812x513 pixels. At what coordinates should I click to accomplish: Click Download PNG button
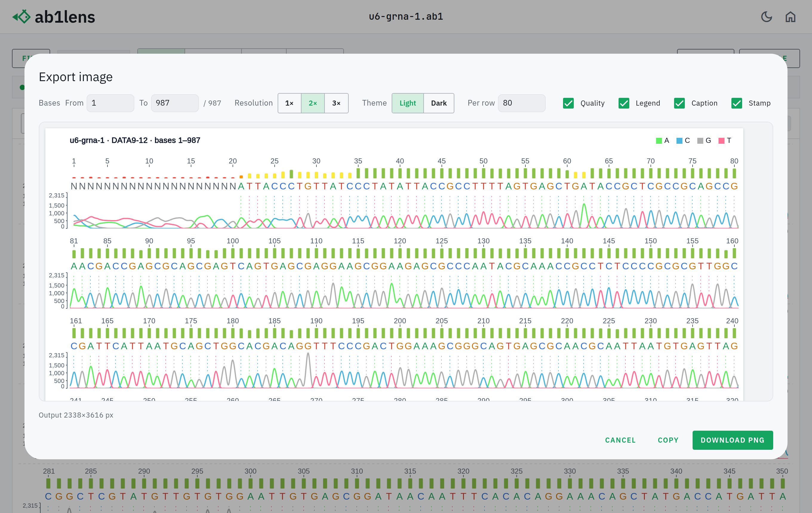coord(732,440)
